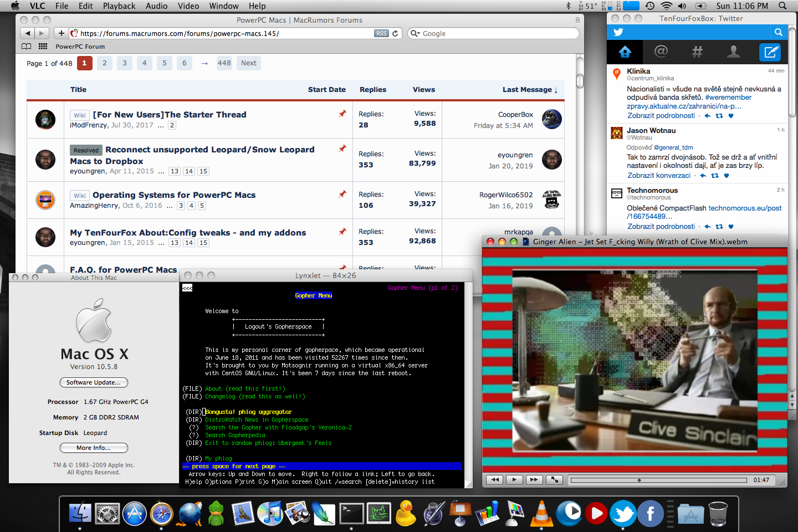The height and width of the screenshot is (532, 798).
Task: Click iModFrenzy's avatar in thread list
Action: click(x=45, y=119)
